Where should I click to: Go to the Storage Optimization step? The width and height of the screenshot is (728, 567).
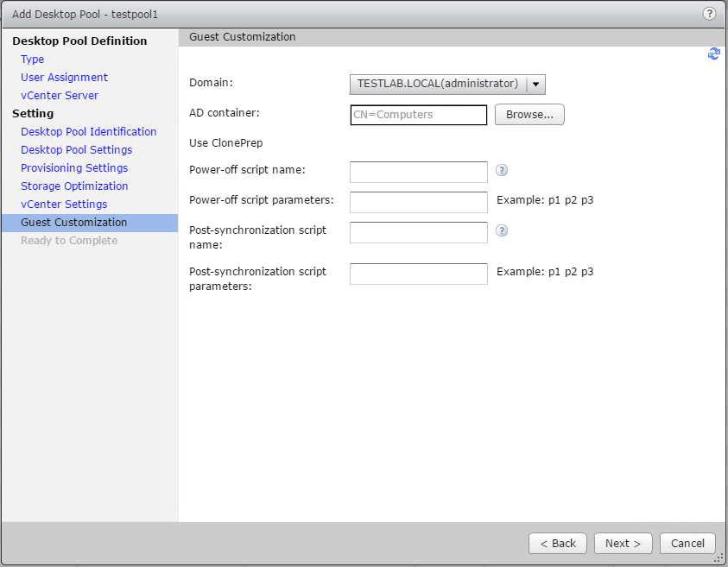tap(74, 186)
